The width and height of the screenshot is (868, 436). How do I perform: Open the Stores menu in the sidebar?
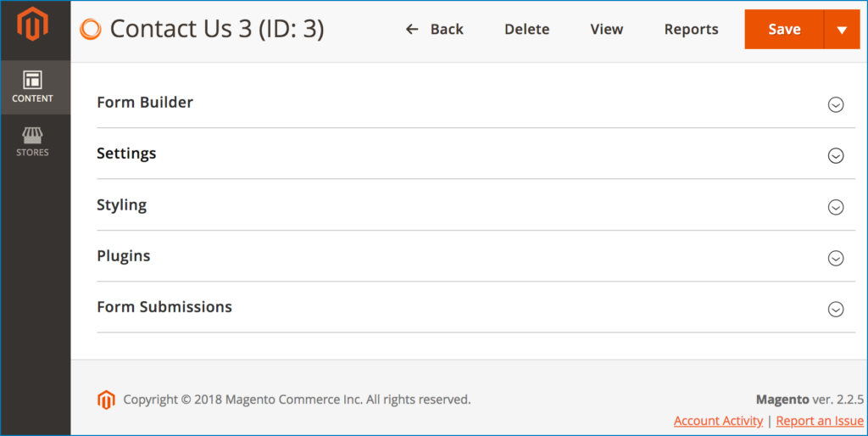[32, 142]
